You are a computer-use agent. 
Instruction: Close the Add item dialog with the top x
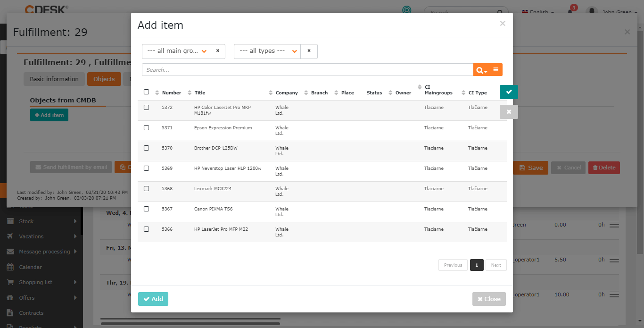coord(503,24)
